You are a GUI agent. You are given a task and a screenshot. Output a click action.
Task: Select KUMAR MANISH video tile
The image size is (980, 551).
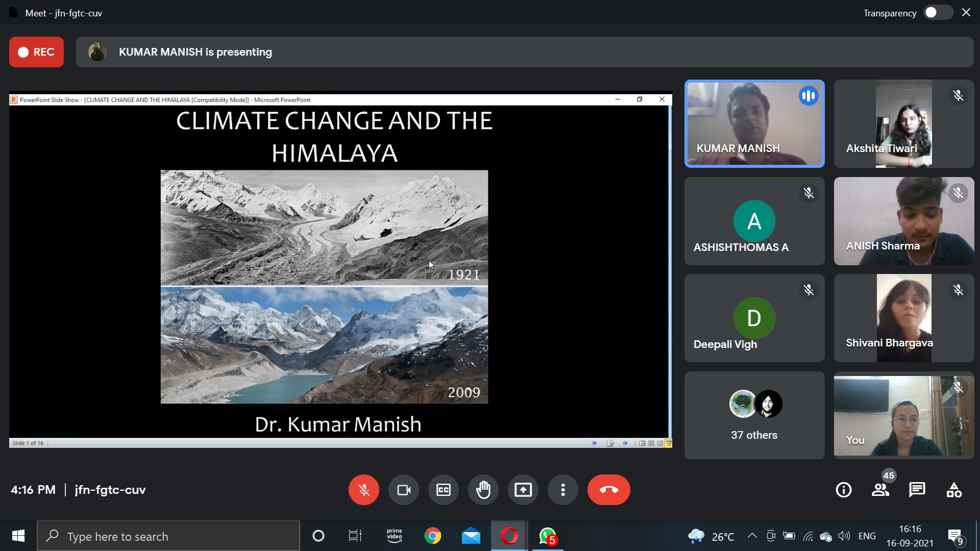point(754,123)
